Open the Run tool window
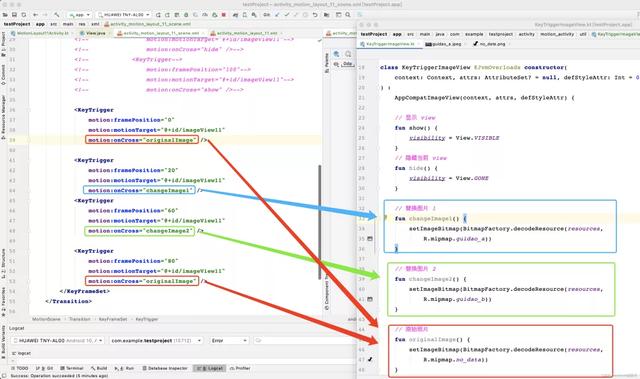Viewport: 640px width, 379px height. (124, 368)
